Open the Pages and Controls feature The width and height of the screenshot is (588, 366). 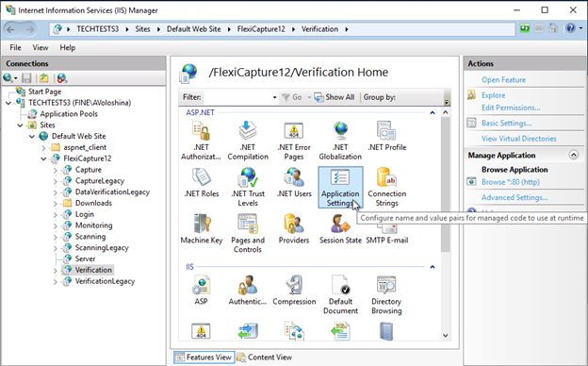point(248,234)
